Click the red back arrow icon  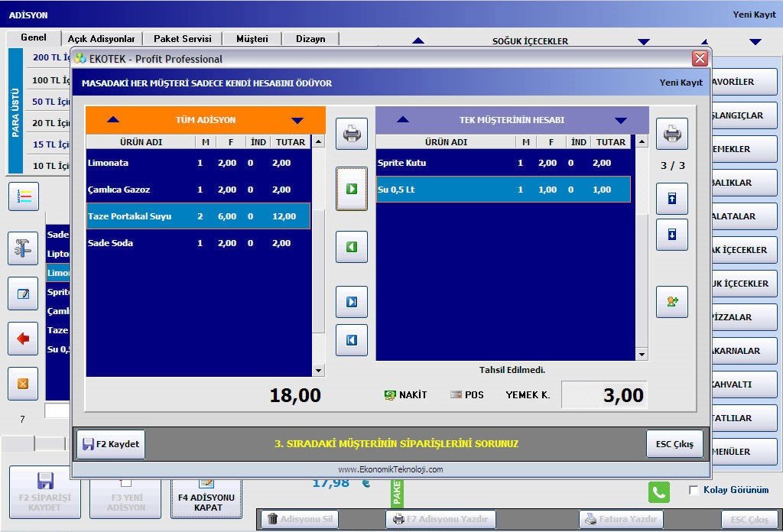click(x=23, y=339)
